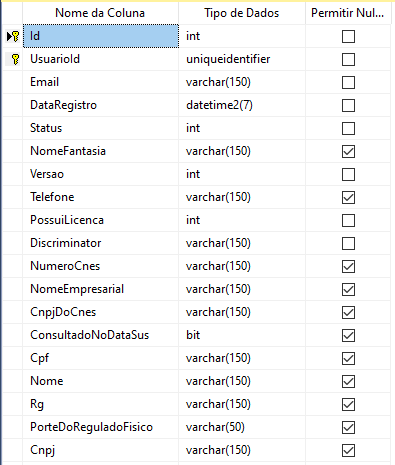The height and width of the screenshot is (465, 395).
Task: Open the data type dropdown for UsuarioId
Action: [242, 59]
